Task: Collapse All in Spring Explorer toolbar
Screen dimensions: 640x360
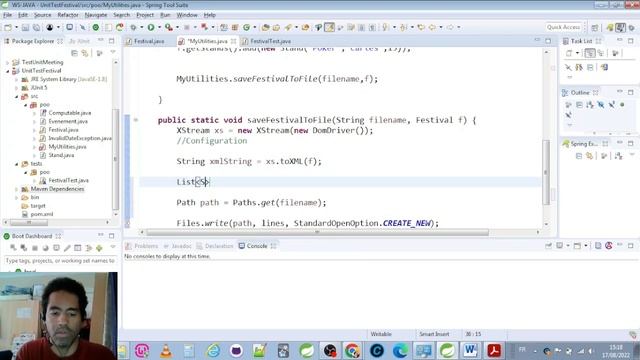Action: 579,156
